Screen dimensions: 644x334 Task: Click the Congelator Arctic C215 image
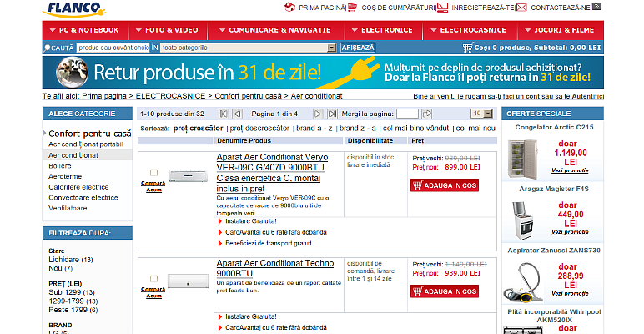point(522,159)
